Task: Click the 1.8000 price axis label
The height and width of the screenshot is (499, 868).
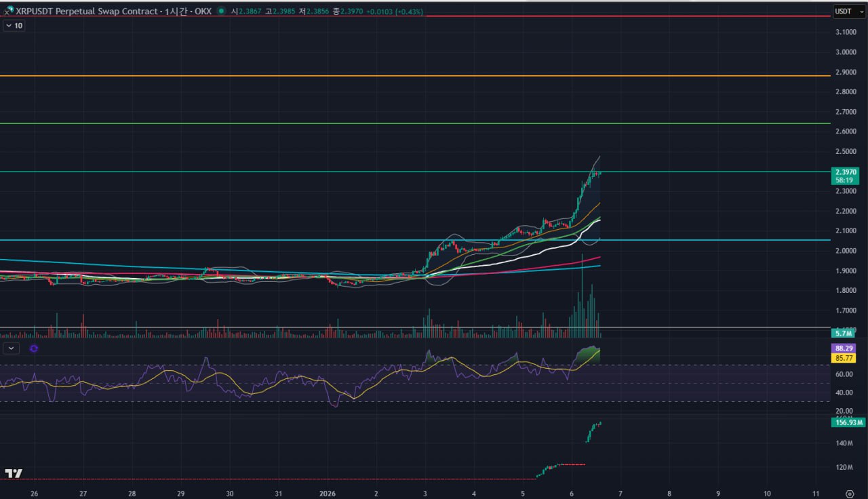Action: pyautogui.click(x=846, y=291)
